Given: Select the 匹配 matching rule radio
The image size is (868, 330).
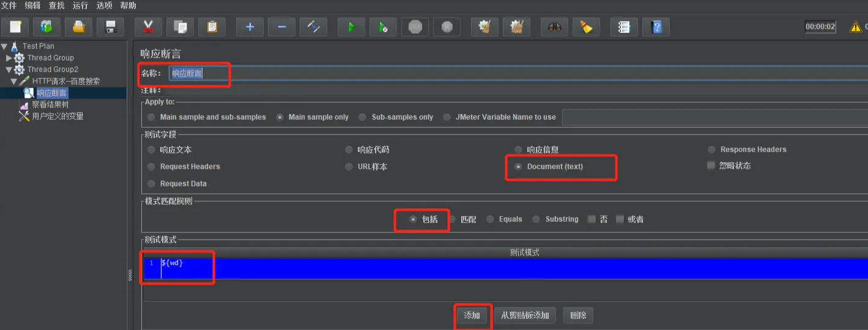Looking at the screenshot, I should 453,219.
